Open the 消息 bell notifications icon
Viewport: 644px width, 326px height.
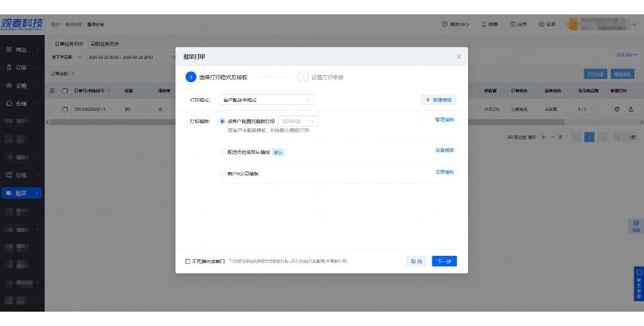(x=484, y=24)
